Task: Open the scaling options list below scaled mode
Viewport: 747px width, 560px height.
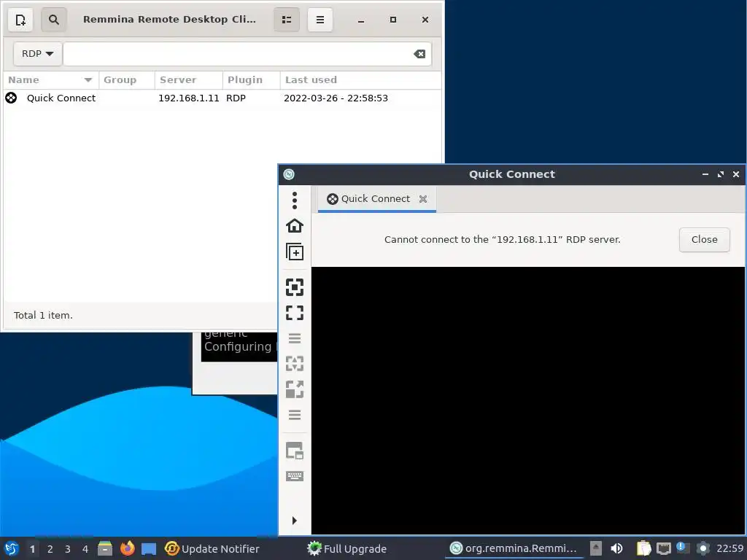Action: [x=295, y=415]
